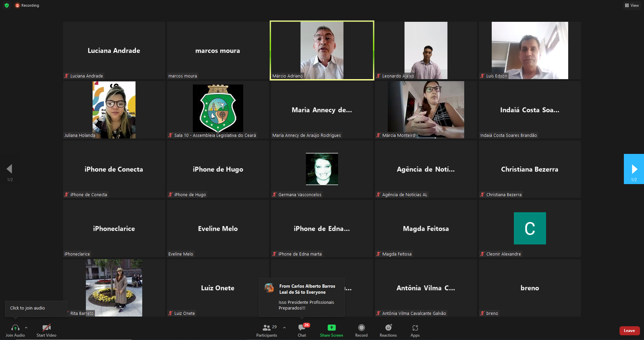Click the Join Audio headphone icon

coord(15,328)
